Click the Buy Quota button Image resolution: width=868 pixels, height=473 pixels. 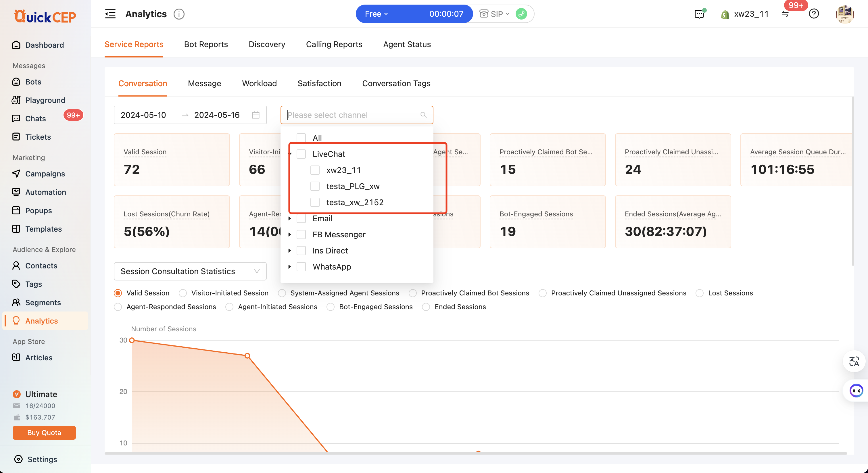click(x=44, y=432)
